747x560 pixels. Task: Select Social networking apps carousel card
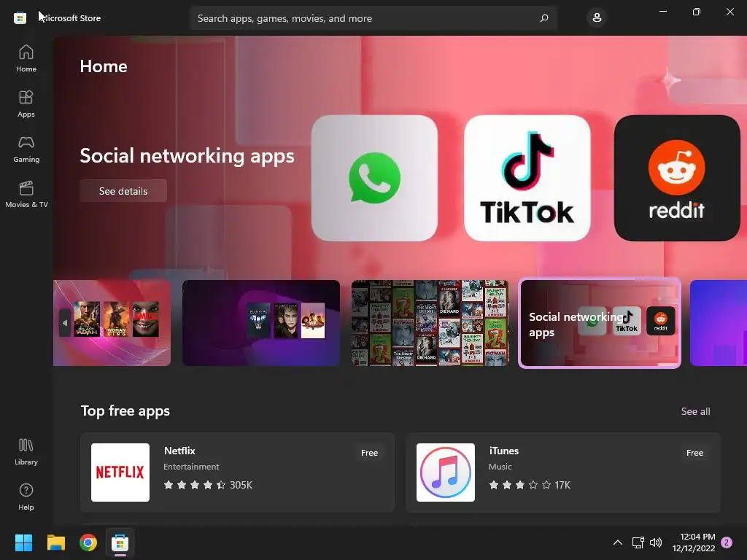[x=600, y=323]
